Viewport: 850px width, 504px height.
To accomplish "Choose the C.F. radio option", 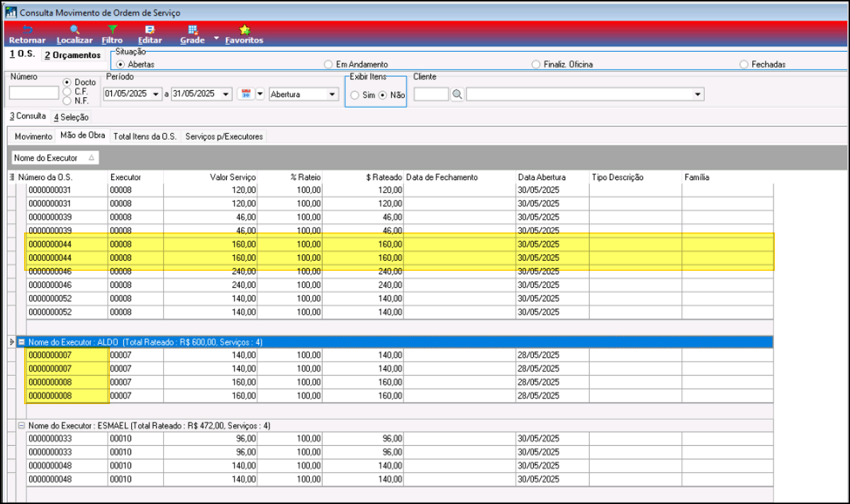I will click(67, 91).
